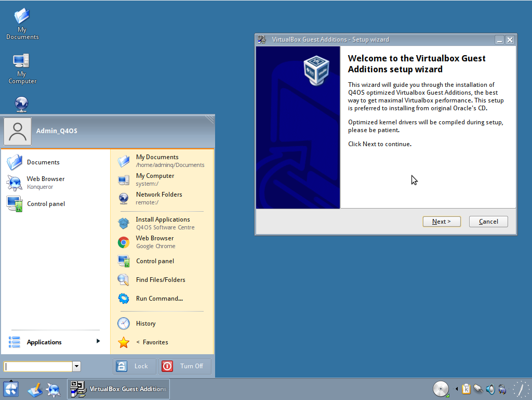Click the Google Chrome icon
This screenshot has width=532, height=400.
pyautogui.click(x=124, y=242)
